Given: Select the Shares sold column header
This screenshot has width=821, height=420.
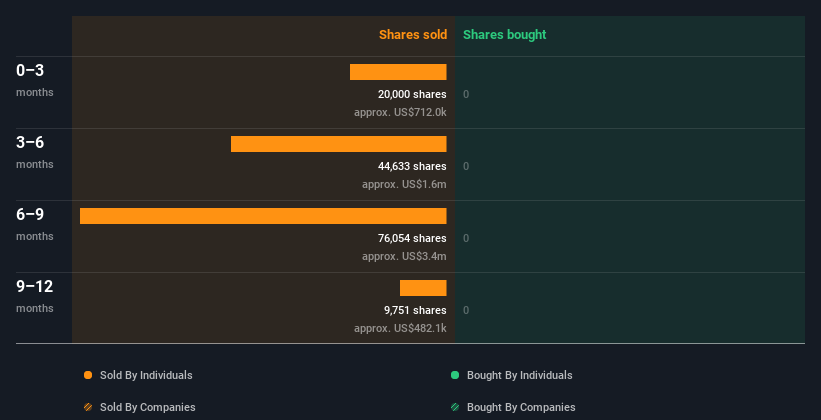Looking at the screenshot, I should (412, 35).
